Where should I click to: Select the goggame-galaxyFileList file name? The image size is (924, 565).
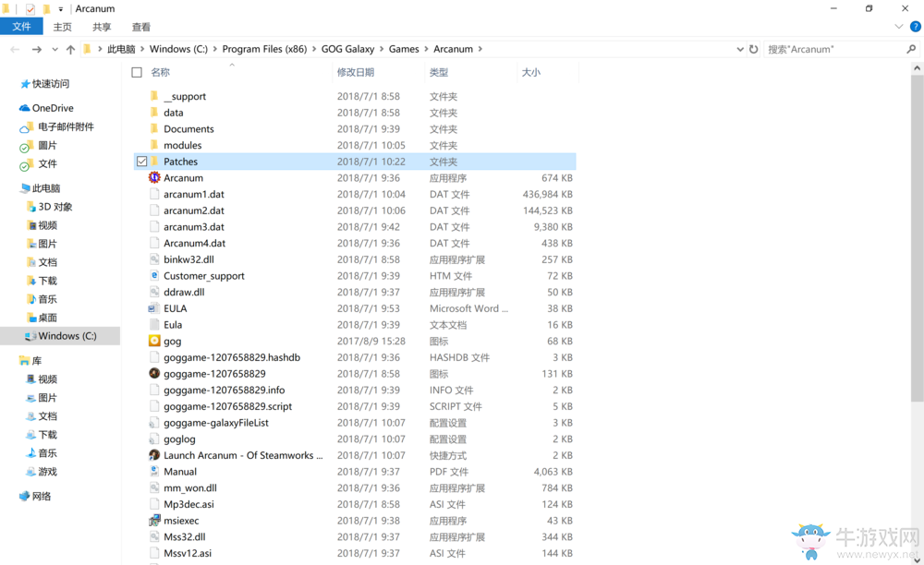point(216,423)
